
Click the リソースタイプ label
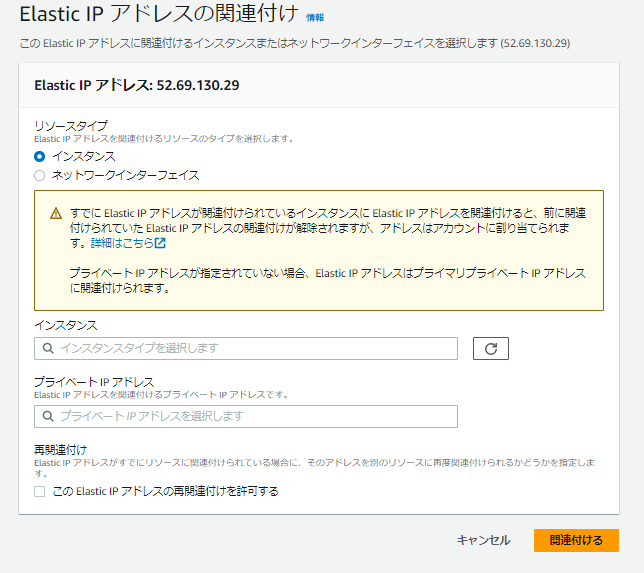tap(71, 125)
